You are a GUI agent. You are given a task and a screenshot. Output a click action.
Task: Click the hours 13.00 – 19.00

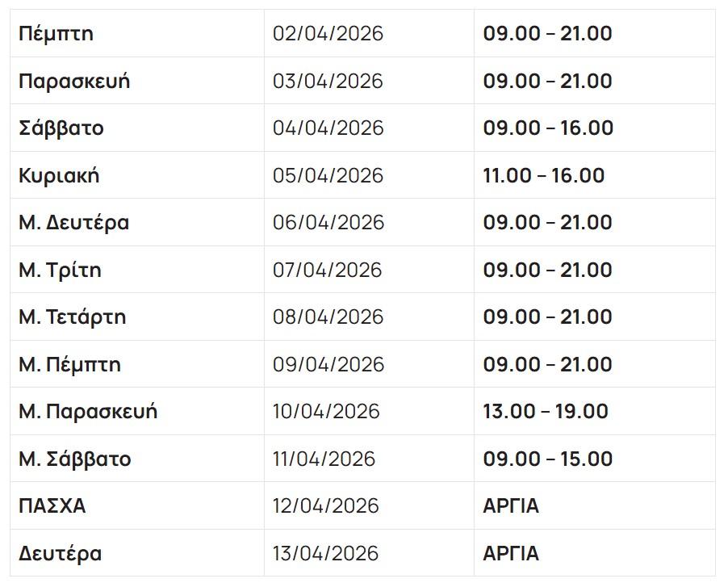[x=546, y=412]
